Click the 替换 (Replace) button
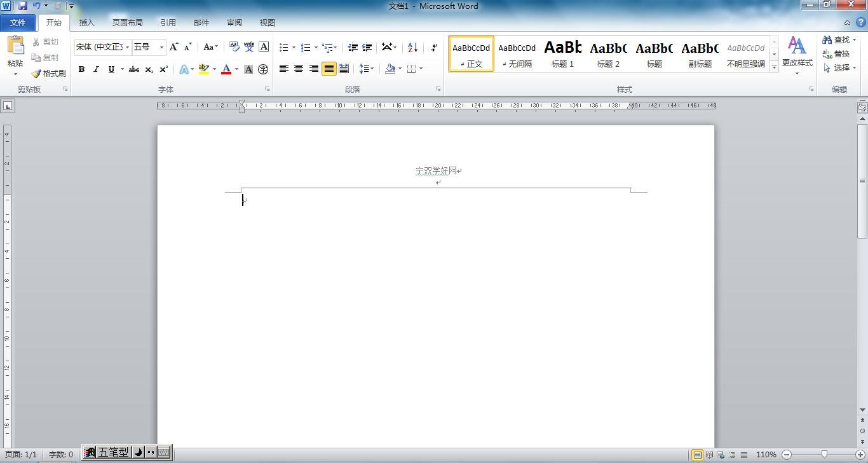The width and height of the screenshot is (868, 463). [x=836, y=53]
